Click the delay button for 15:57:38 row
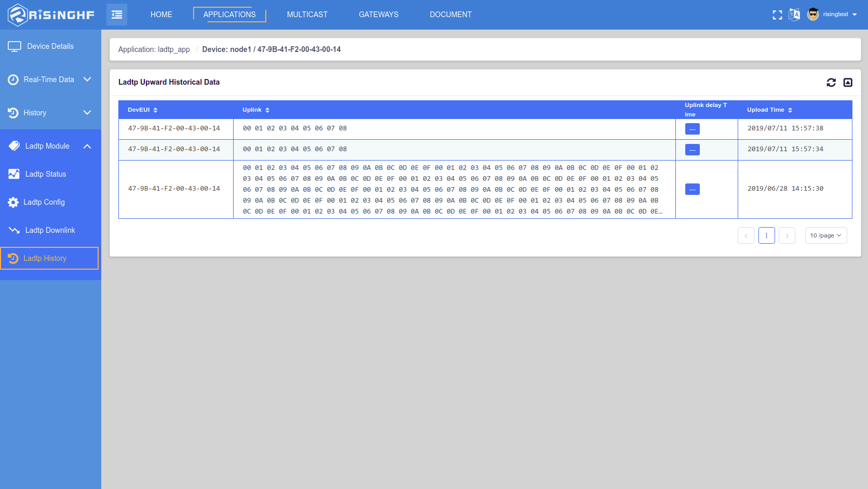Viewport: 868px width, 489px height. click(x=692, y=129)
